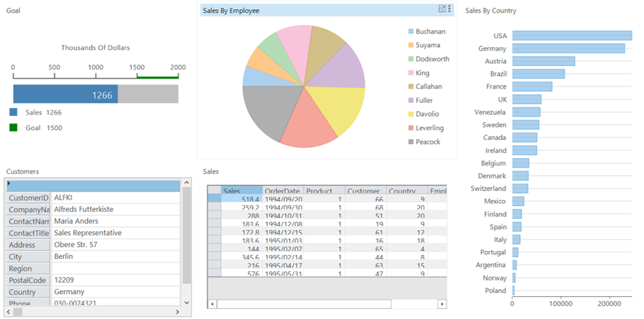The height and width of the screenshot is (319, 644).
Task: Click the Goal tile title
Action: [13, 10]
